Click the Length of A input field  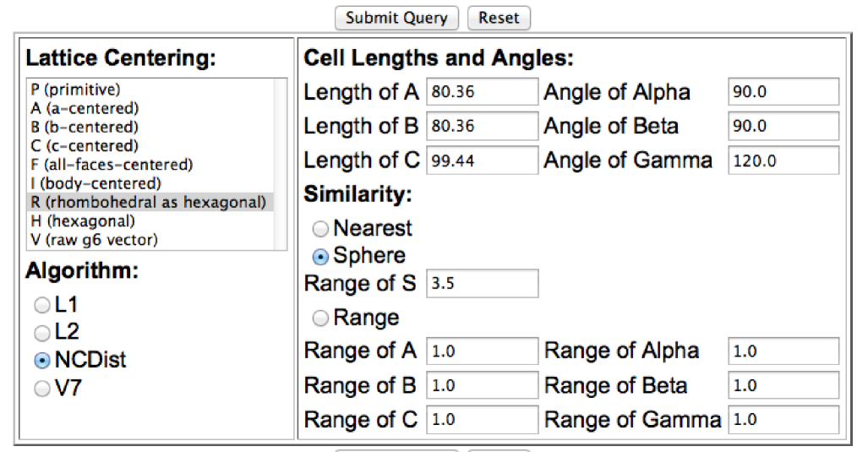482,91
